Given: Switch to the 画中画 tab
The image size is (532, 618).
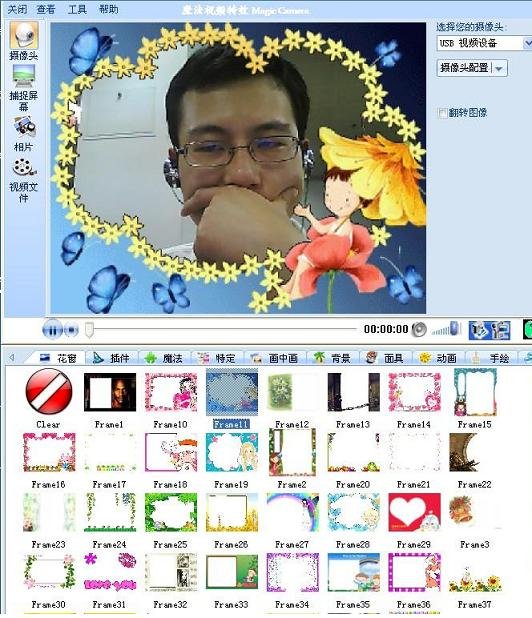Looking at the screenshot, I should [x=274, y=358].
